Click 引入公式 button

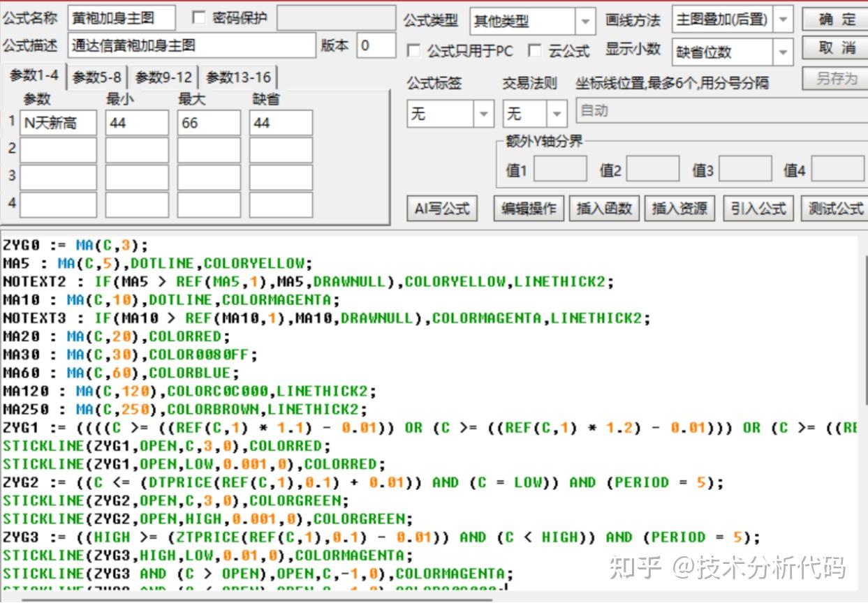coord(758,208)
